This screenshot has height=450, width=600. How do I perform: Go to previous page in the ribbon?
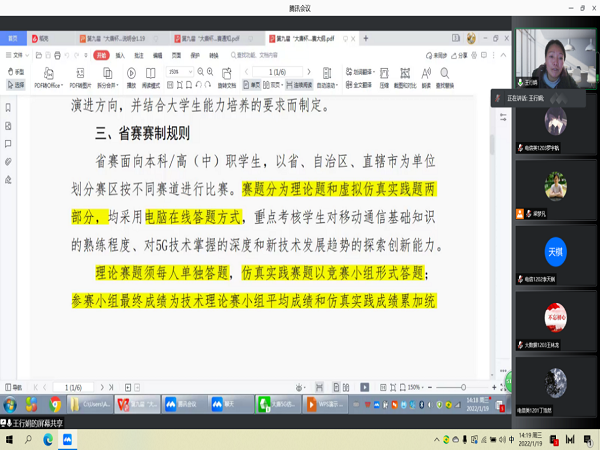coord(246,72)
